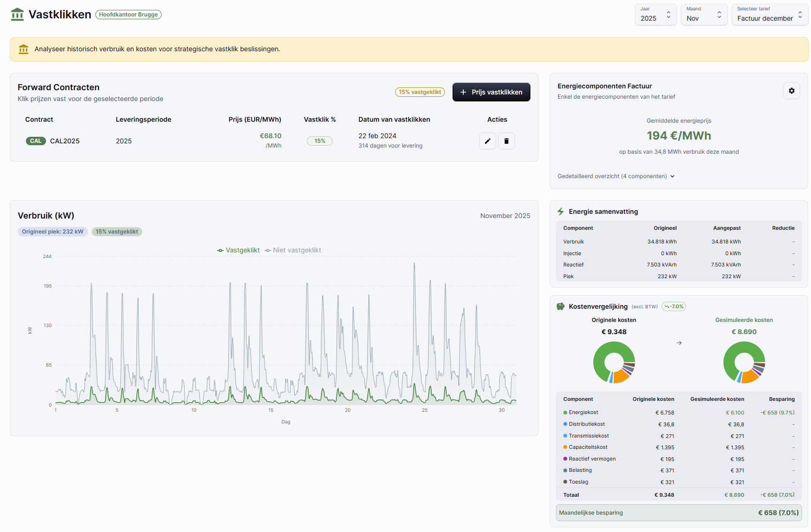
Task: Click the green Energiekost legend dot
Action: pos(565,413)
